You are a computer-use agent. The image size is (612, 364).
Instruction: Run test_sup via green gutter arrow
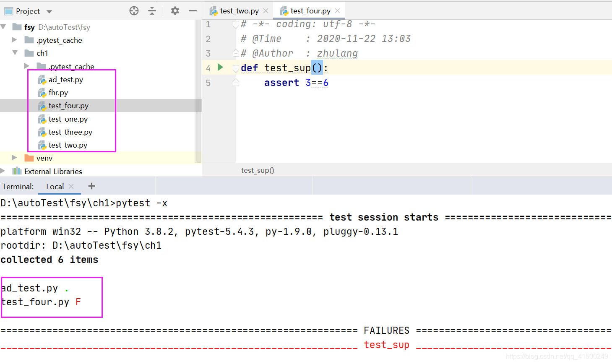(220, 67)
